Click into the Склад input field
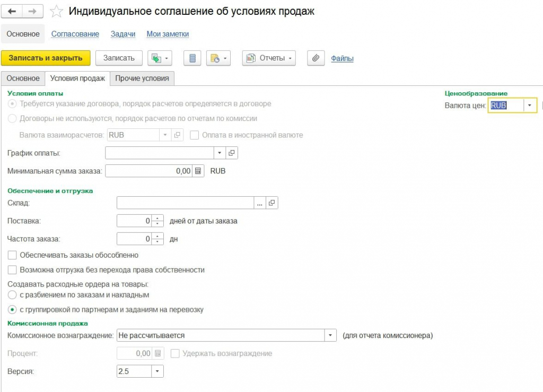543x392 pixels. click(x=185, y=203)
